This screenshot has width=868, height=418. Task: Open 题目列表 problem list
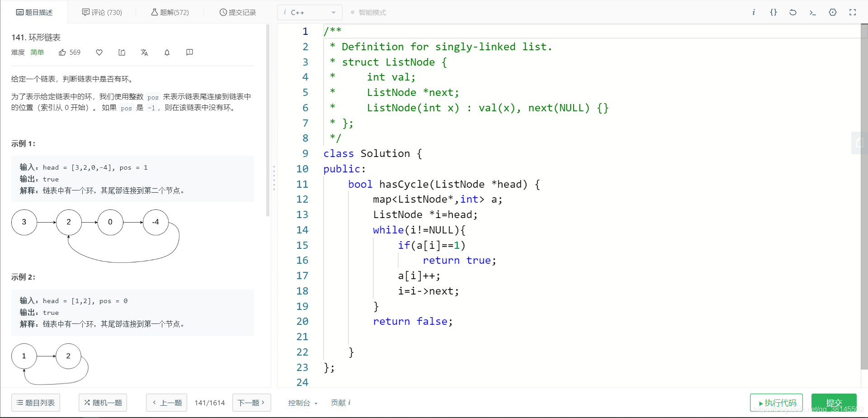pos(36,403)
